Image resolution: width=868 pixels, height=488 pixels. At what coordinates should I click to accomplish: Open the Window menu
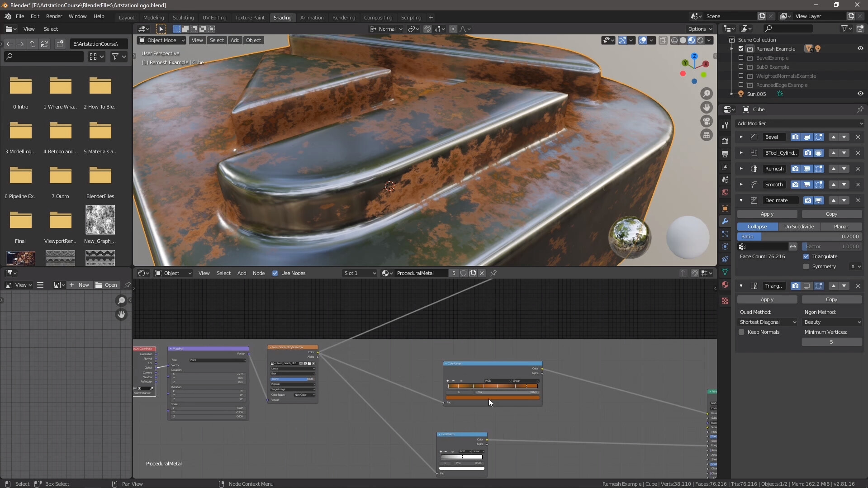(77, 16)
